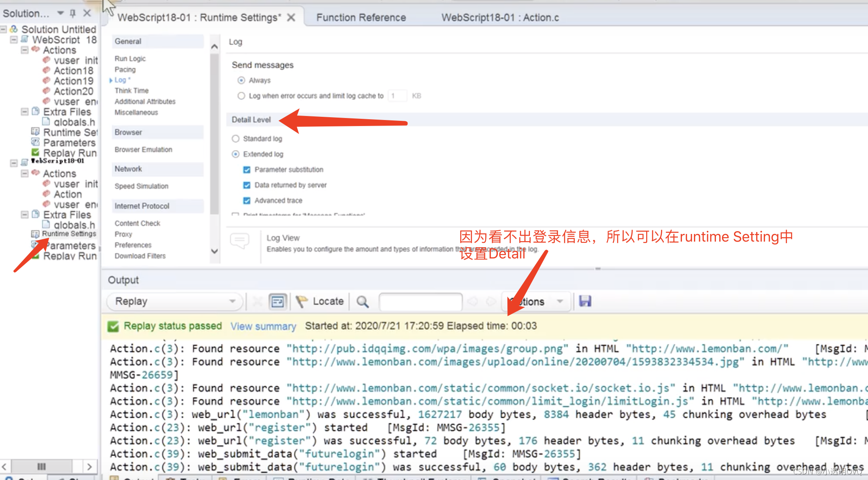Select Log when error occurs option
The width and height of the screenshot is (868, 480).
point(241,96)
